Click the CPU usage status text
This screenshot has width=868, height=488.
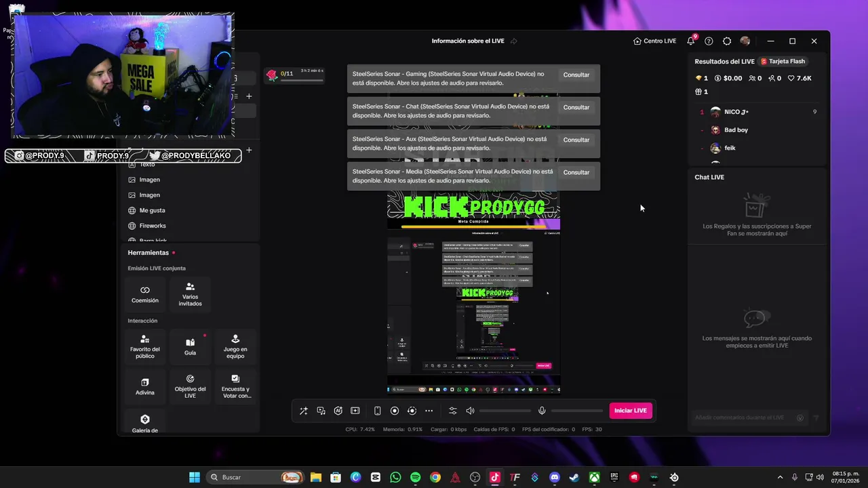(x=360, y=429)
